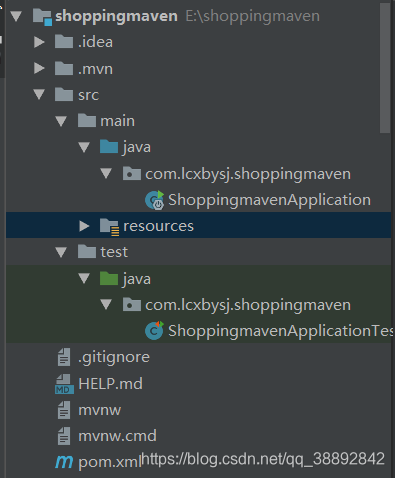Viewport: 395px width, 478px height.
Task: Click the project tree vertical scrollbar thumb
Action: point(385,68)
